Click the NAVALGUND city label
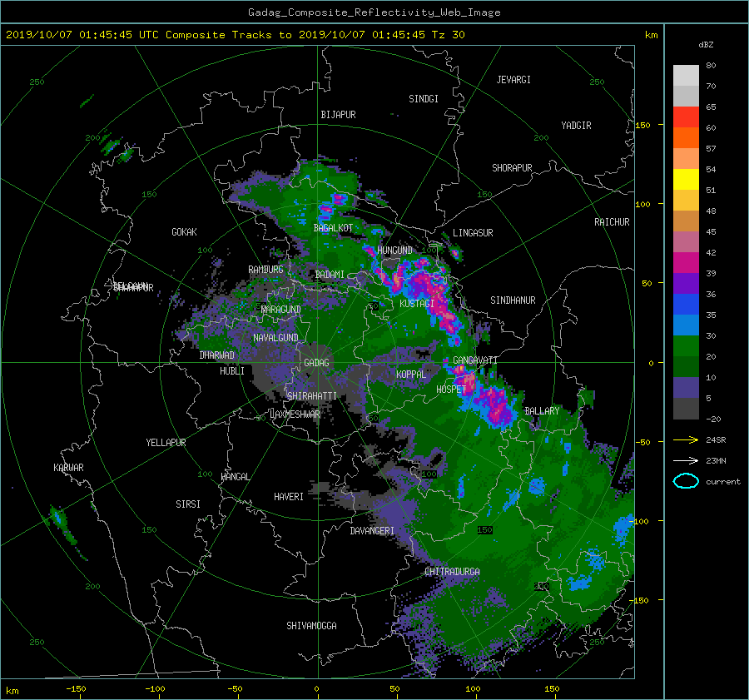 275,337
